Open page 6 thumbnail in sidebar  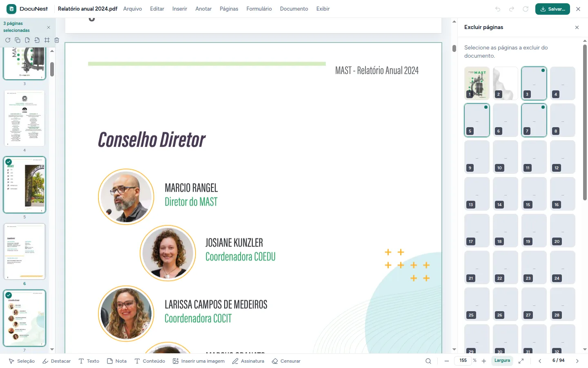click(x=24, y=251)
